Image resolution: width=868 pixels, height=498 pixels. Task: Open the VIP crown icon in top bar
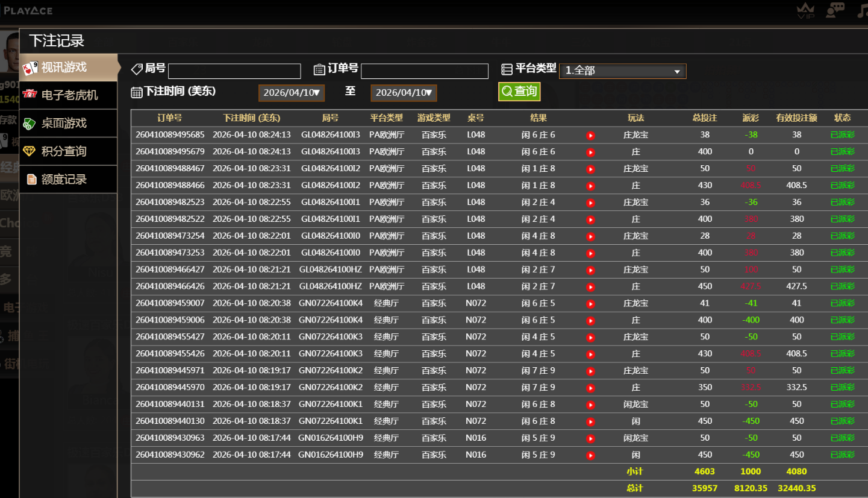tap(805, 10)
